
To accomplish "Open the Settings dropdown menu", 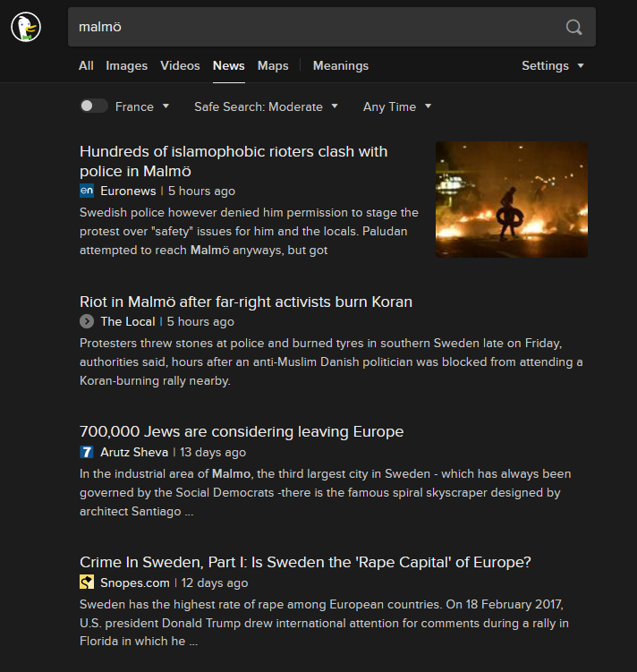I will pyautogui.click(x=553, y=65).
